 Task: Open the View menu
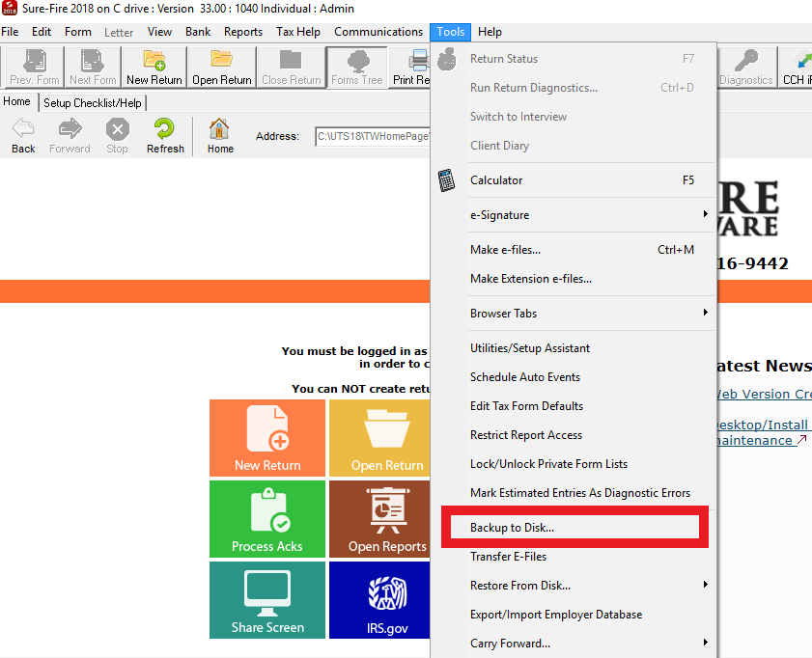point(159,32)
